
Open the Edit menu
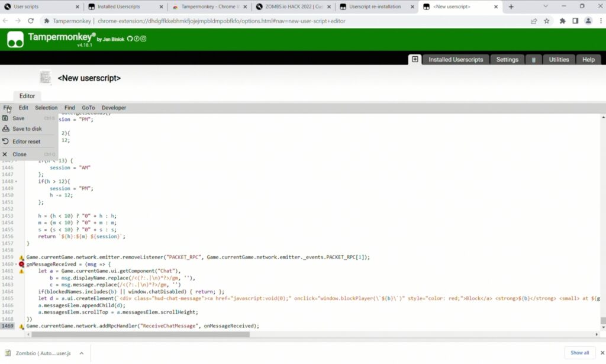point(23,108)
